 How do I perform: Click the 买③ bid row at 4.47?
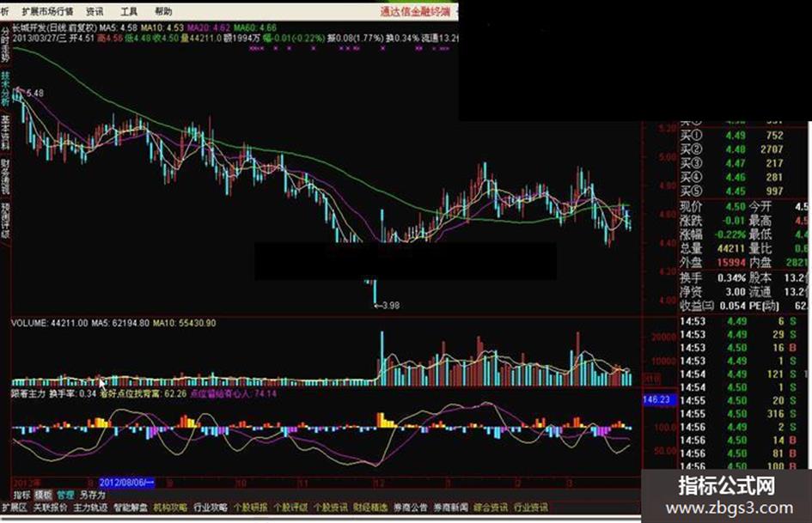click(x=731, y=163)
